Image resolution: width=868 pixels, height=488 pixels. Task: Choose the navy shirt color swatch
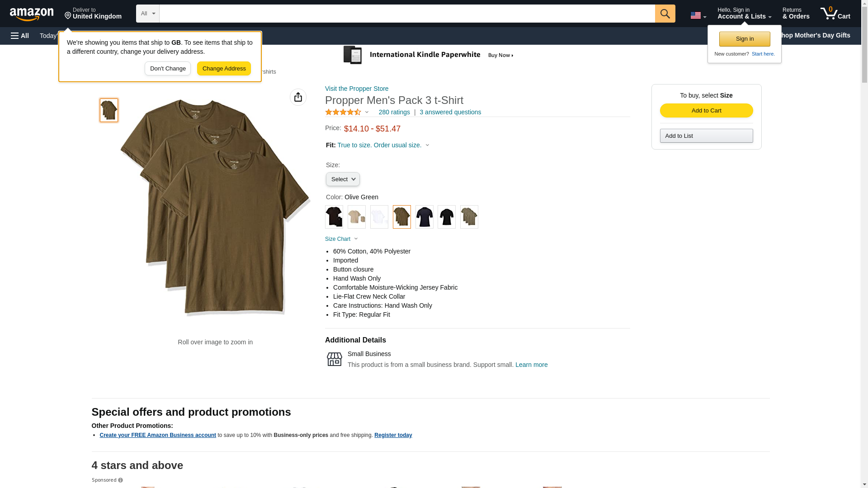424,217
